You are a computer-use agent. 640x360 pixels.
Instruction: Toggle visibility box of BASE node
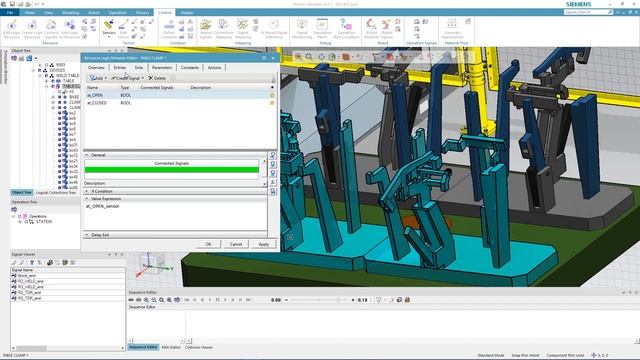[60, 97]
